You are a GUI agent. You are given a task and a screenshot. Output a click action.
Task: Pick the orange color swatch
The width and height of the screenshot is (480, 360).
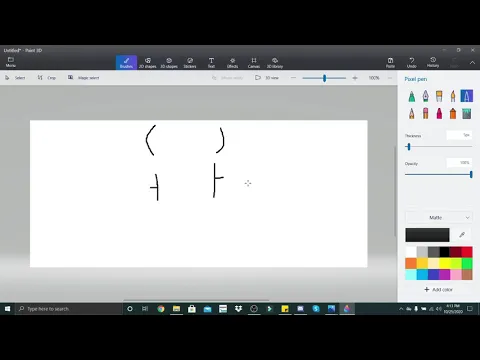411,263
